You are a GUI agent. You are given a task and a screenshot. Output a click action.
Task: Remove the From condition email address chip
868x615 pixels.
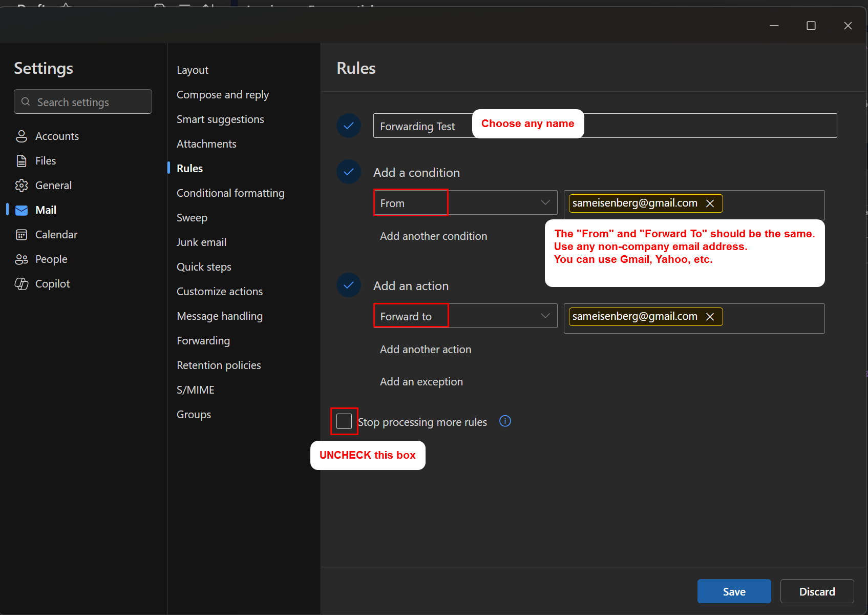click(710, 203)
